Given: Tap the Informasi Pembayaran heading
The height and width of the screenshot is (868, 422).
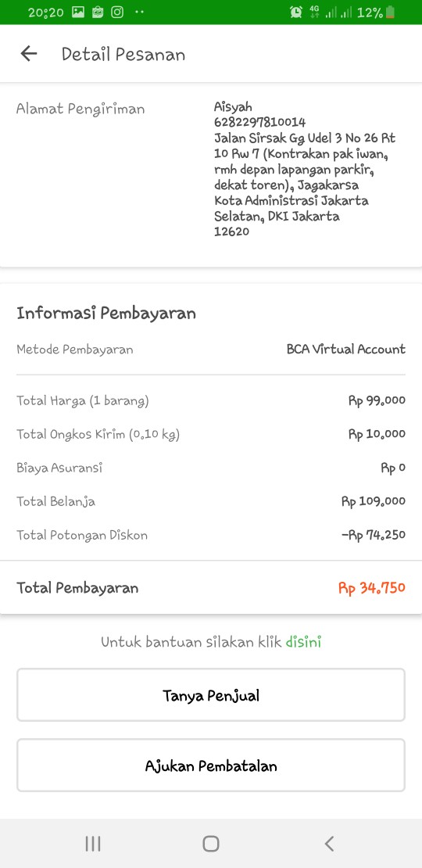Looking at the screenshot, I should [106, 314].
